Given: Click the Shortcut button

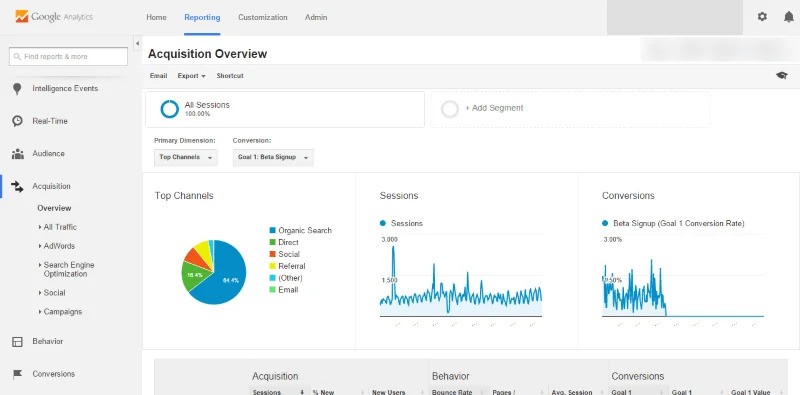Looking at the screenshot, I should (230, 76).
